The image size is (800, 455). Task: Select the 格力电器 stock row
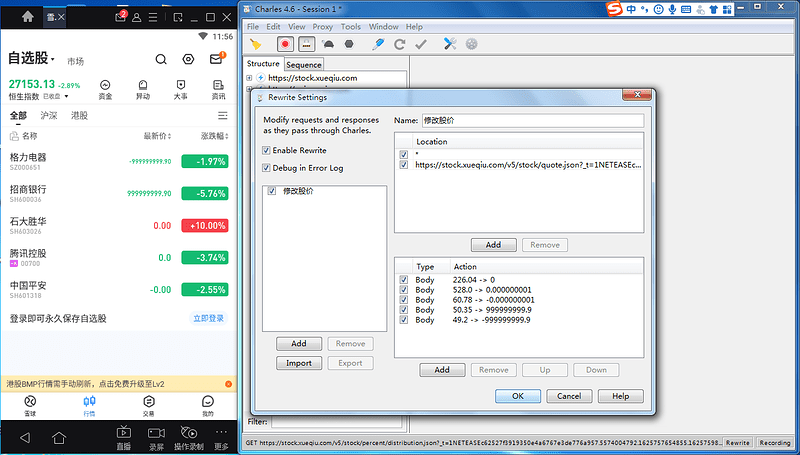pyautogui.click(x=118, y=162)
